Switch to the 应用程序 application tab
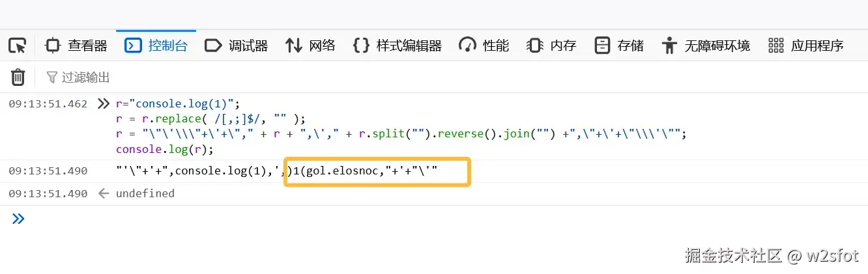Screen dimensions: 868x274 [x=805, y=46]
